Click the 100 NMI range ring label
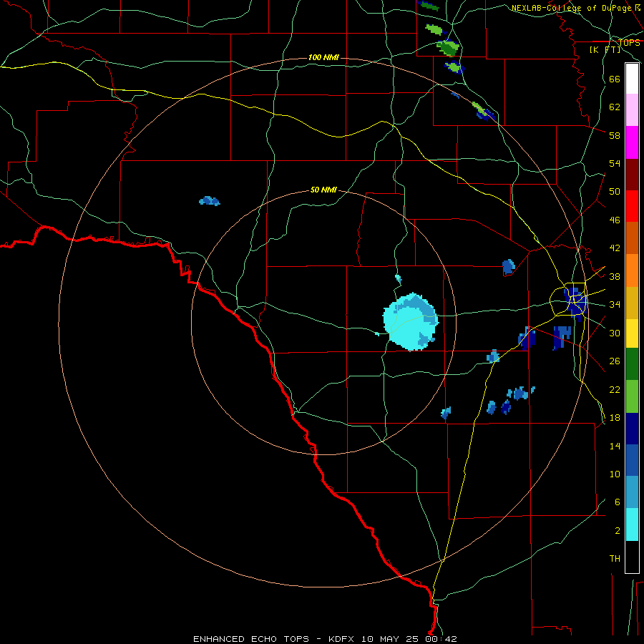 pos(323,57)
